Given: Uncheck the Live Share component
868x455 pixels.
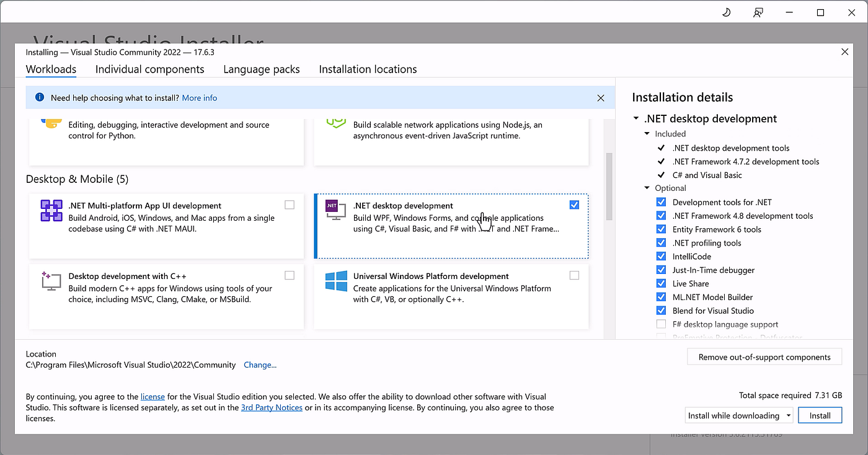Looking at the screenshot, I should [661, 283].
